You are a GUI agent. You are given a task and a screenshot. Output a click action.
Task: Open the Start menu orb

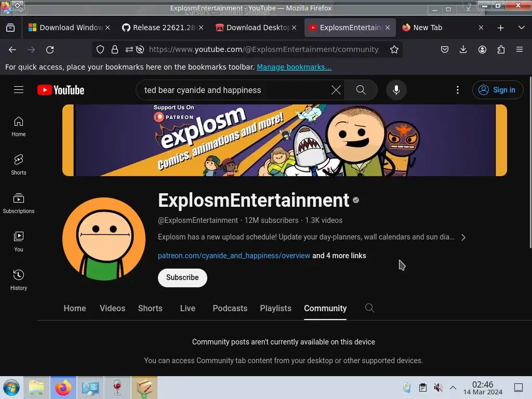click(x=11, y=388)
